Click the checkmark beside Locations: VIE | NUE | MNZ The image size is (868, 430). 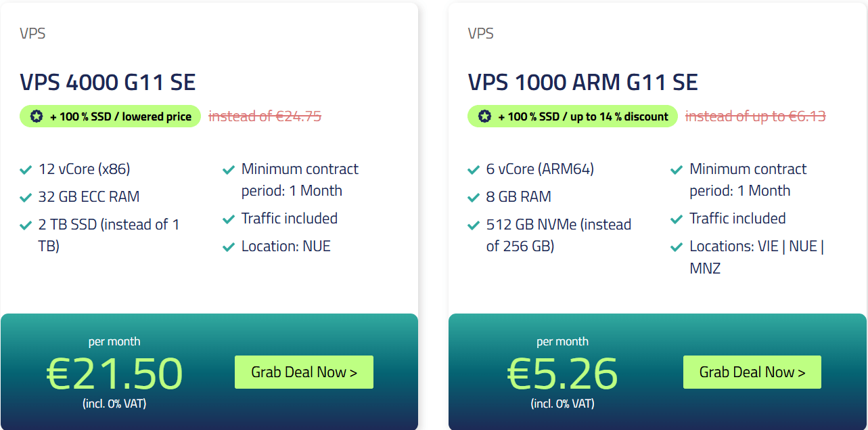pyautogui.click(x=677, y=247)
